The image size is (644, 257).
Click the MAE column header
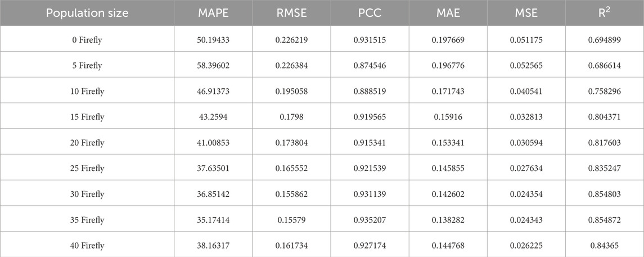(448, 12)
